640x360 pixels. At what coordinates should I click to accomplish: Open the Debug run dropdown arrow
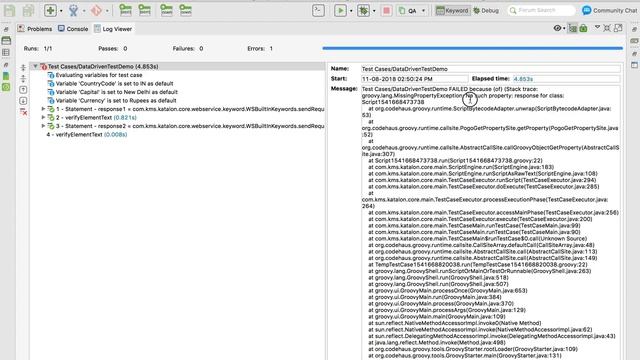tap(374, 11)
